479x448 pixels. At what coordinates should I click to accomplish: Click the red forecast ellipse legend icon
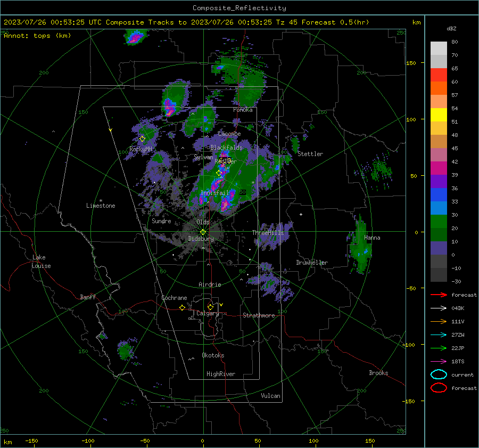(x=439, y=388)
